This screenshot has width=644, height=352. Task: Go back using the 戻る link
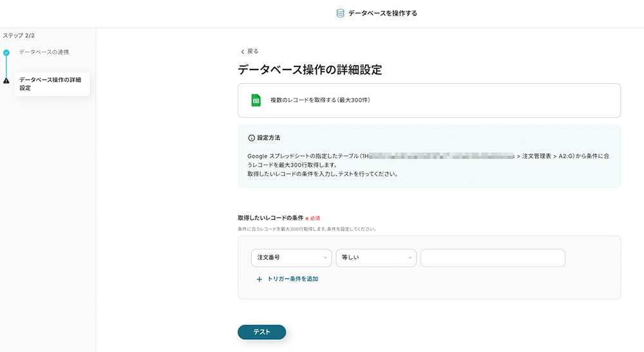pos(252,51)
